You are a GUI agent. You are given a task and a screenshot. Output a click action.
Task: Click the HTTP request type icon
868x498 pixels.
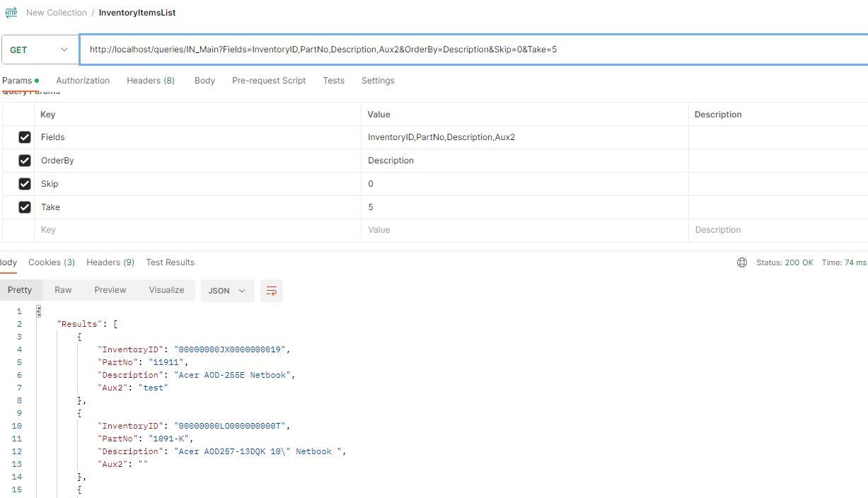point(11,13)
